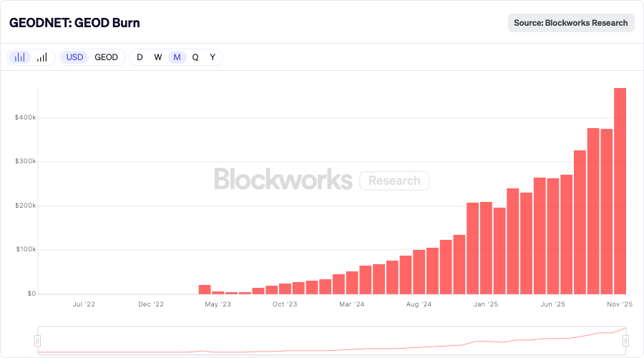Click the Dec '22 date label
The image size is (644, 358).
pos(151,304)
